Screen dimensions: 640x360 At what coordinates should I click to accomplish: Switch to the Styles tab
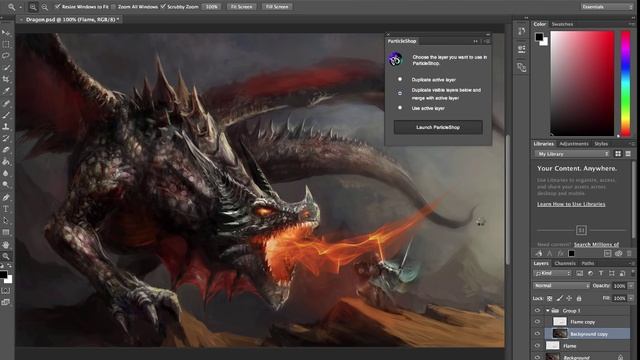tap(601, 144)
